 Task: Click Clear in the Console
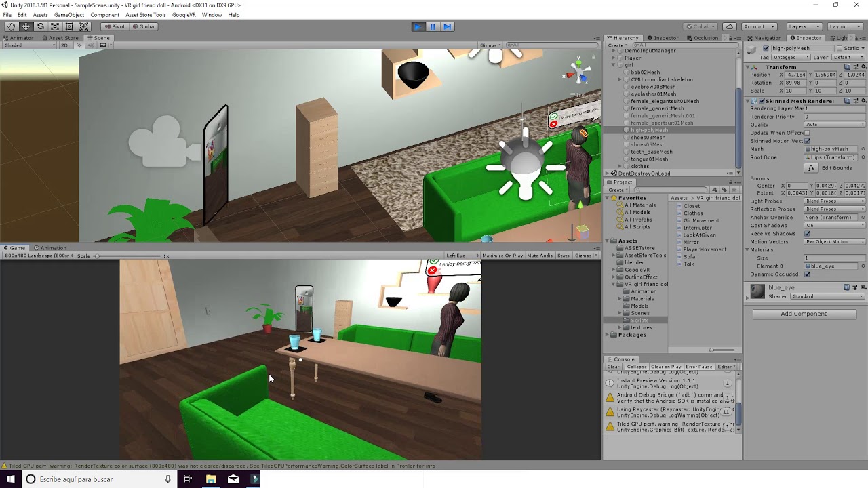pyautogui.click(x=613, y=367)
